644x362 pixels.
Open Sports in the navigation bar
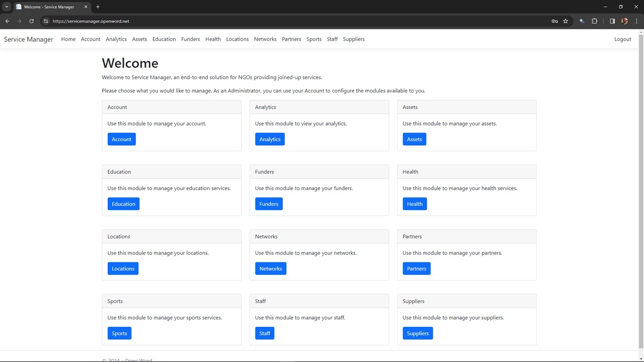[x=314, y=39]
